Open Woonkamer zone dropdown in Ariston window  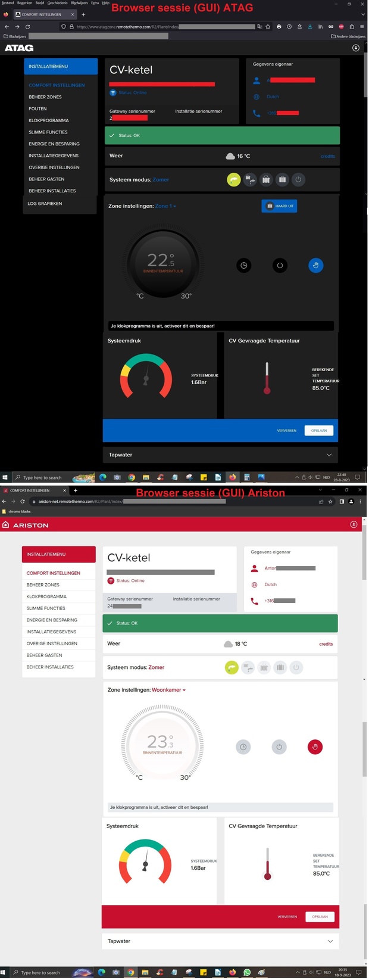click(168, 690)
